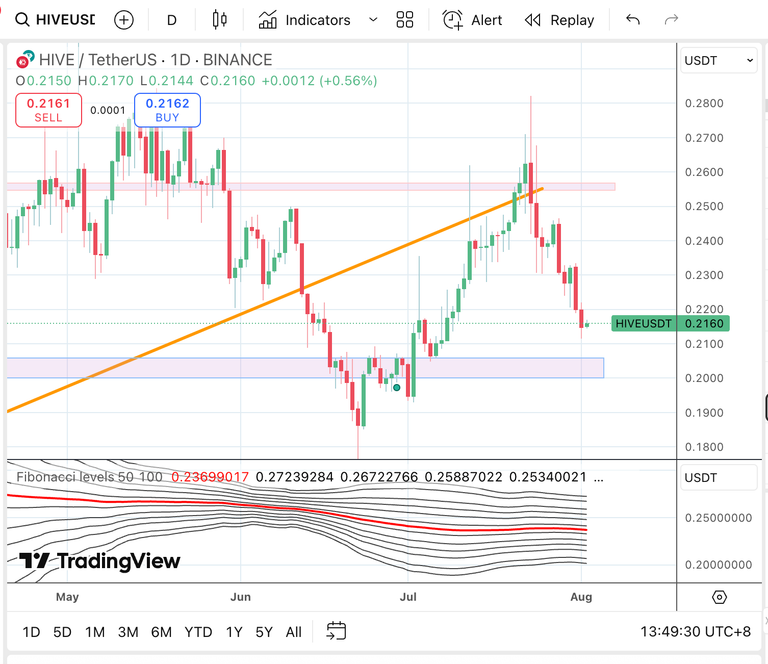Click the red Fibonacci midline value 0.23699017
Viewport: 768px width, 664px height.
[210, 477]
